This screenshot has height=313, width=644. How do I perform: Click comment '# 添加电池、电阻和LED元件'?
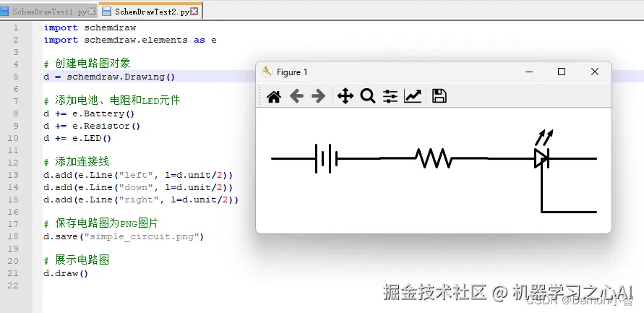(x=112, y=100)
